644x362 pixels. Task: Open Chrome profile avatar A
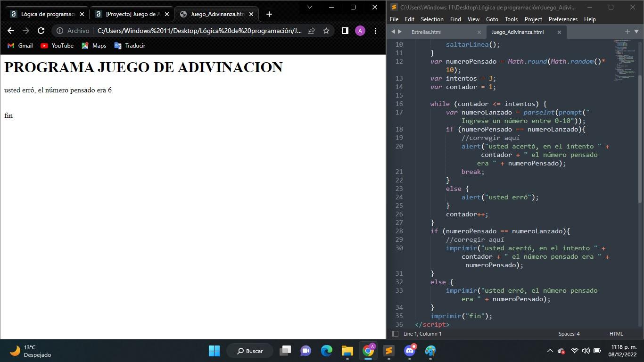[x=360, y=31]
